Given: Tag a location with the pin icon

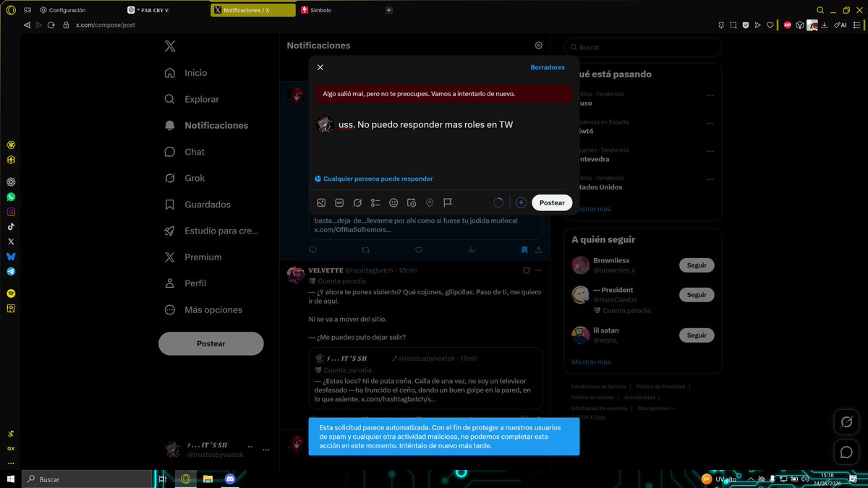Looking at the screenshot, I should click(430, 202).
